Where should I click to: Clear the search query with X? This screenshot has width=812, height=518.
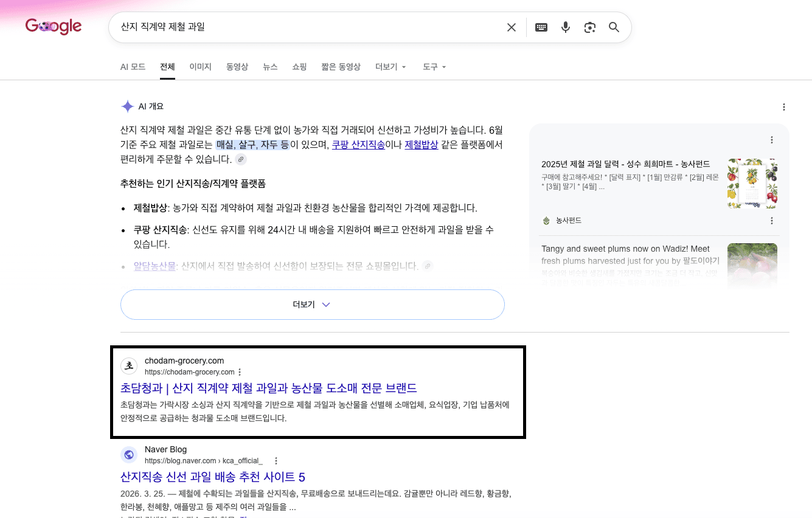click(512, 27)
